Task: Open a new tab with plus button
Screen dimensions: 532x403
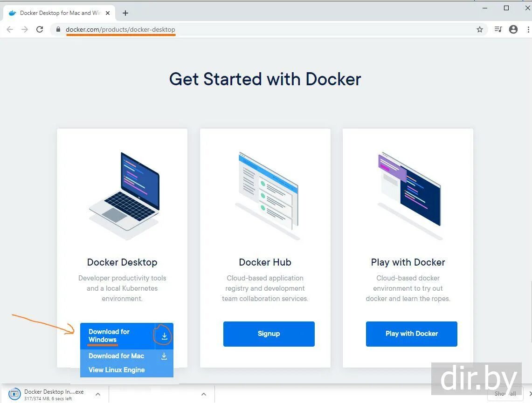Action: coord(125,13)
